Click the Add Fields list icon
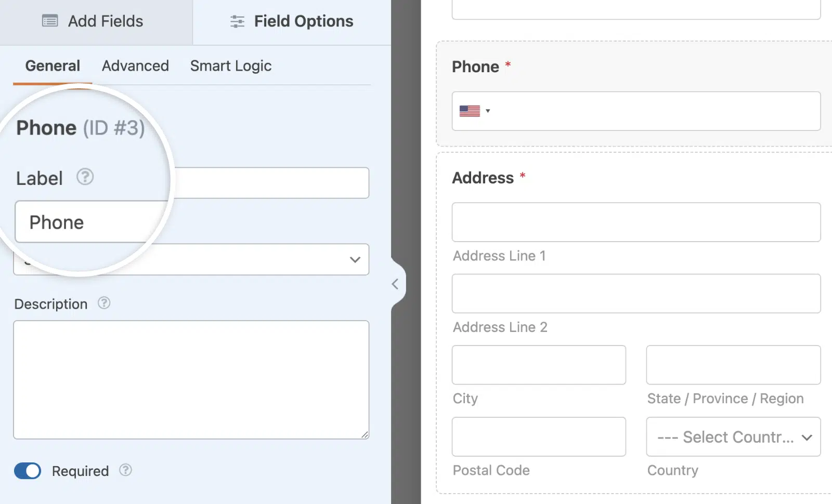 (50, 21)
